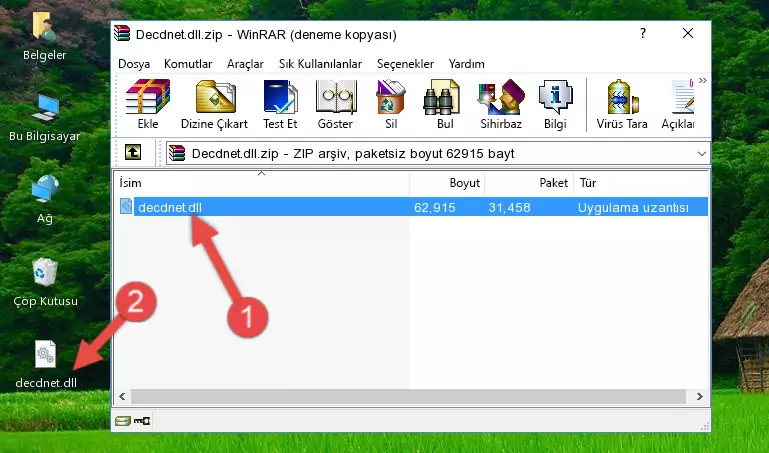The image size is (769, 453).
Task: Close the WinRAR window
Action: (x=688, y=33)
